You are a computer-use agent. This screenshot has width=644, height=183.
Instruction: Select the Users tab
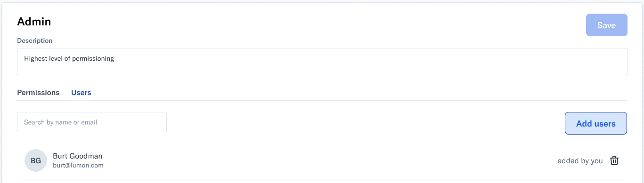pyautogui.click(x=81, y=92)
